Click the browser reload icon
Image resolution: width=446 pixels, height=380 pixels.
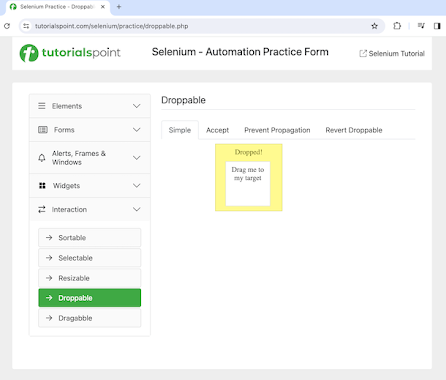tap(7, 26)
